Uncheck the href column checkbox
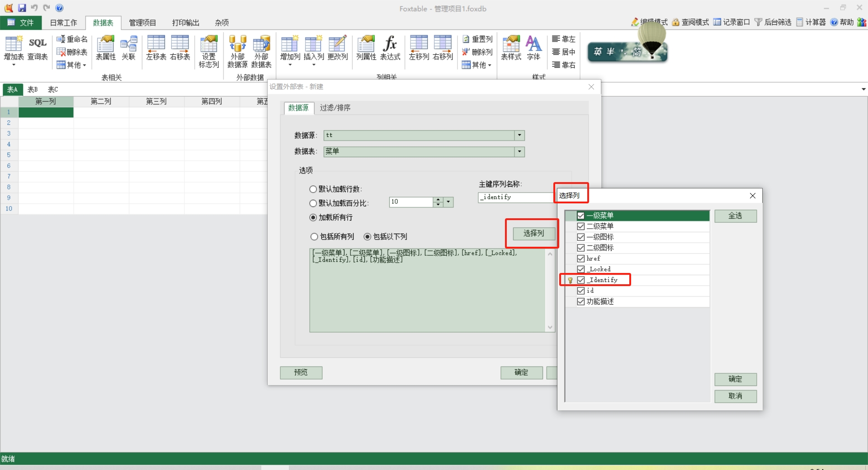The height and width of the screenshot is (470, 868). click(581, 258)
